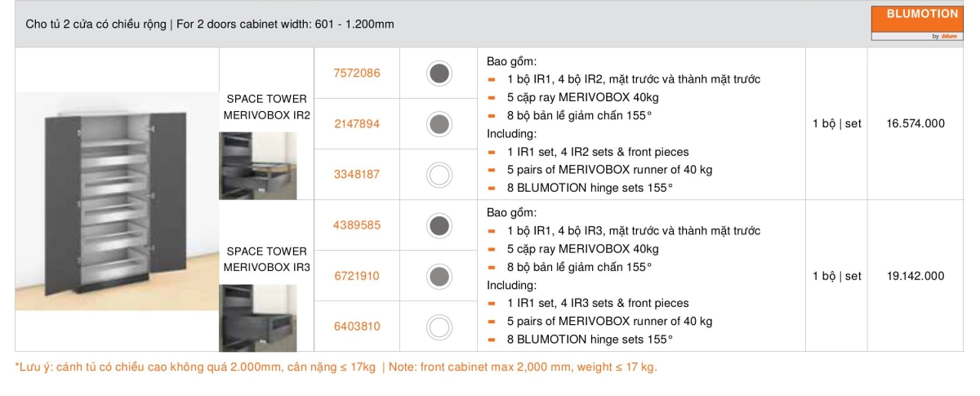
Task: Open product code 4389585
Action: pyautogui.click(x=357, y=225)
